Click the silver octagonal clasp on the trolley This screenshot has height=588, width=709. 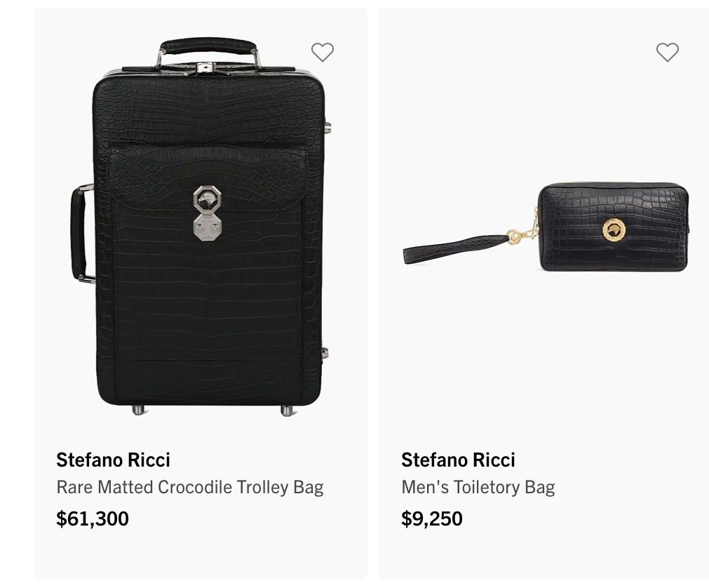point(203,211)
